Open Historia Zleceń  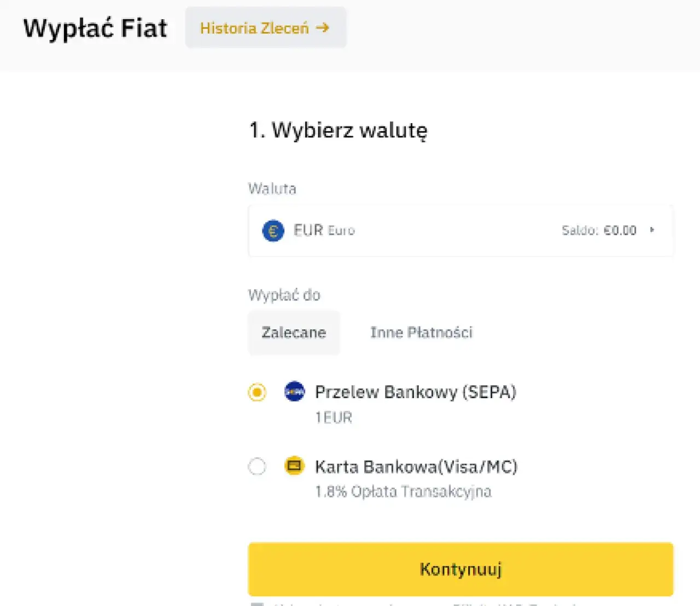click(266, 28)
